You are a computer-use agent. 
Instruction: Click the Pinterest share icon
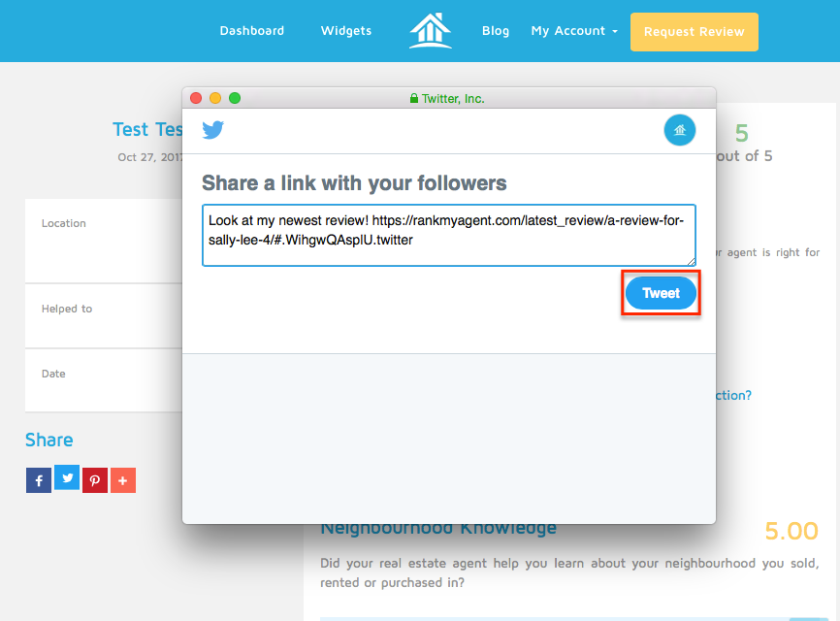(95, 480)
